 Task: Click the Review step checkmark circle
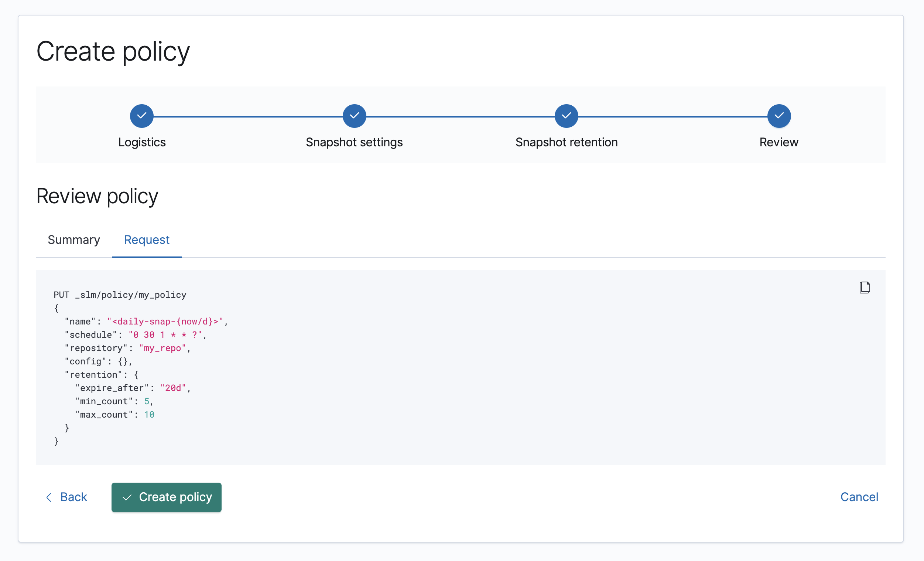click(779, 116)
